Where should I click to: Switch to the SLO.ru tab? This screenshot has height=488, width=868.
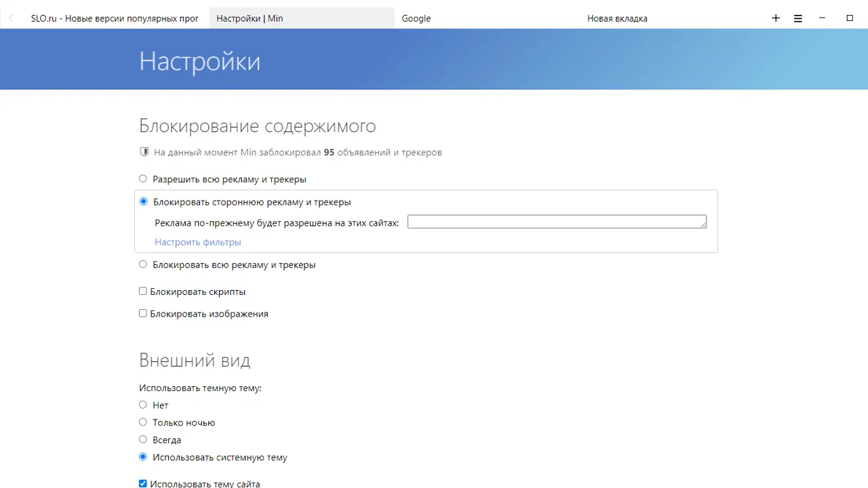(x=115, y=18)
